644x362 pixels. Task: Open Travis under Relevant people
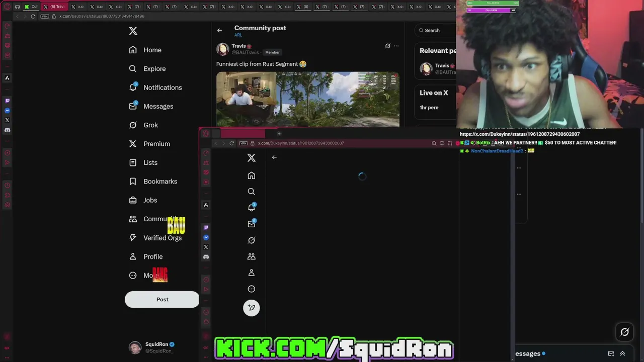click(438, 69)
